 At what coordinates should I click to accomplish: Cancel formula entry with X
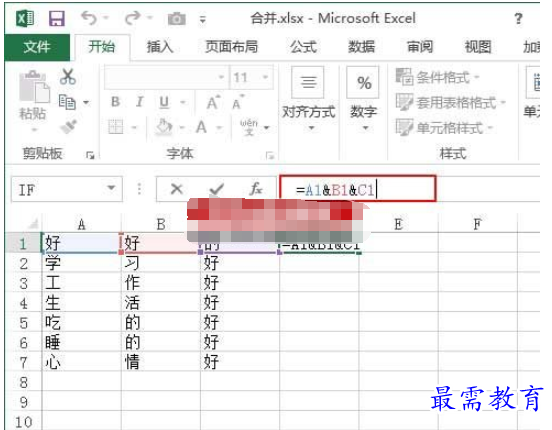[176, 189]
